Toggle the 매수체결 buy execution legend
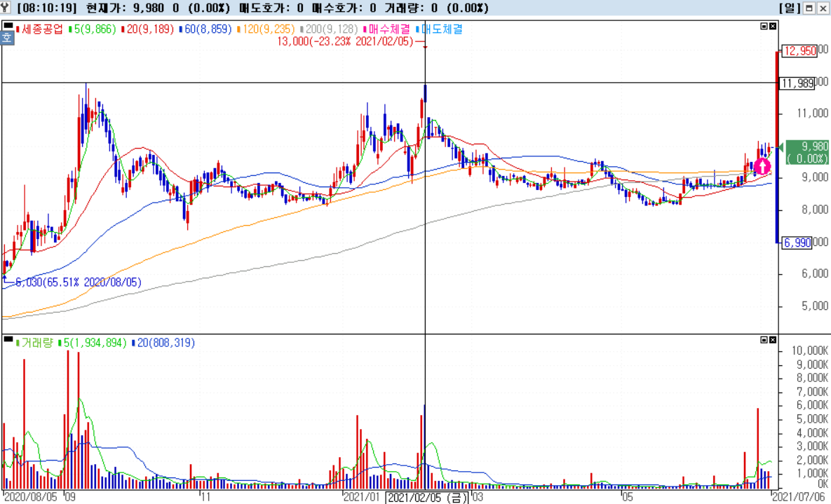The height and width of the screenshot is (504, 831). [x=387, y=29]
